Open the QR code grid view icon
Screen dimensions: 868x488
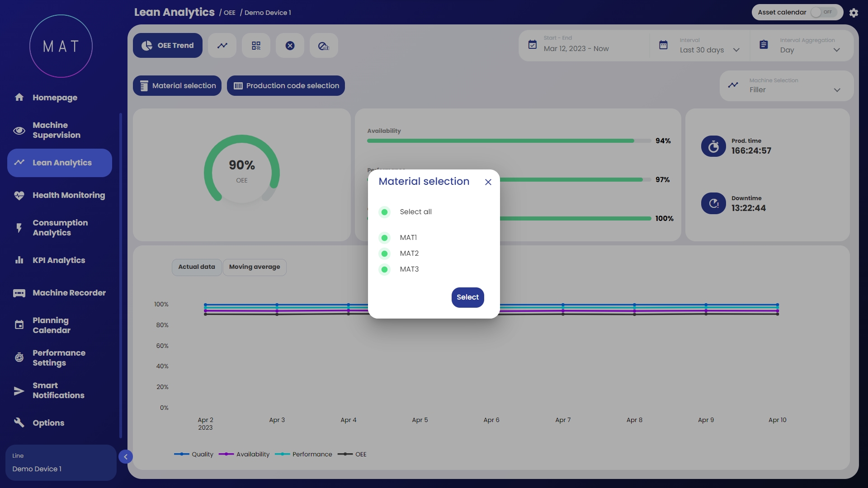click(256, 46)
